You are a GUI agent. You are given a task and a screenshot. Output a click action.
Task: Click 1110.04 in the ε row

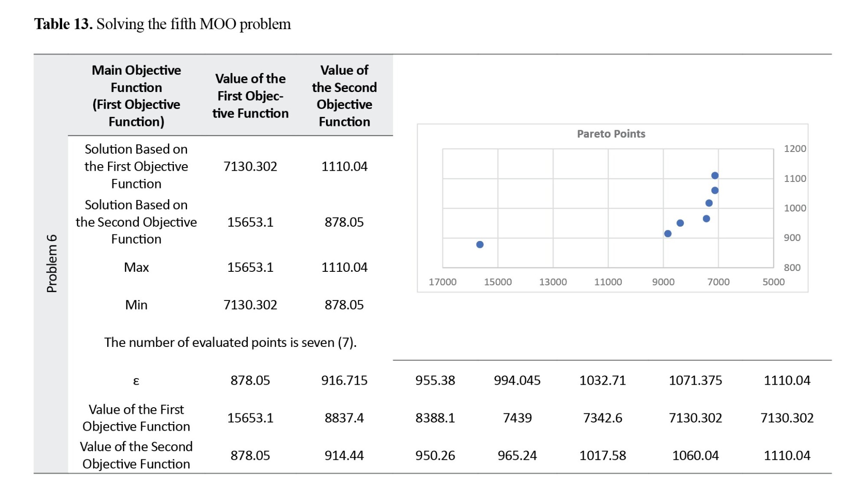point(787,380)
